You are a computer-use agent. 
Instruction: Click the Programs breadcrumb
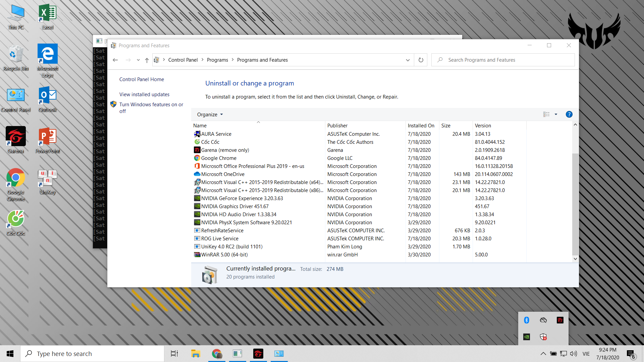coord(217,60)
